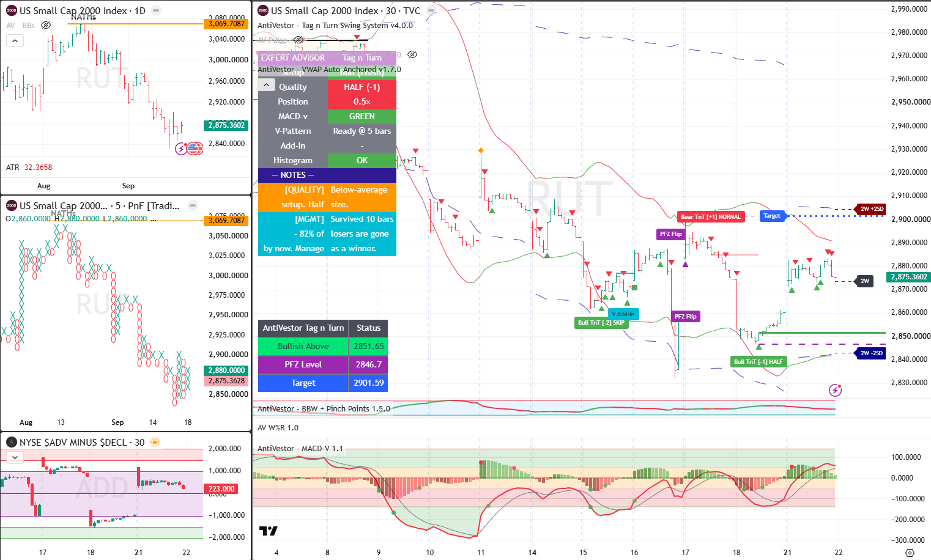The width and height of the screenshot is (931, 560).
Task: Click the Bullish Above row in status table
Action: tap(323, 346)
